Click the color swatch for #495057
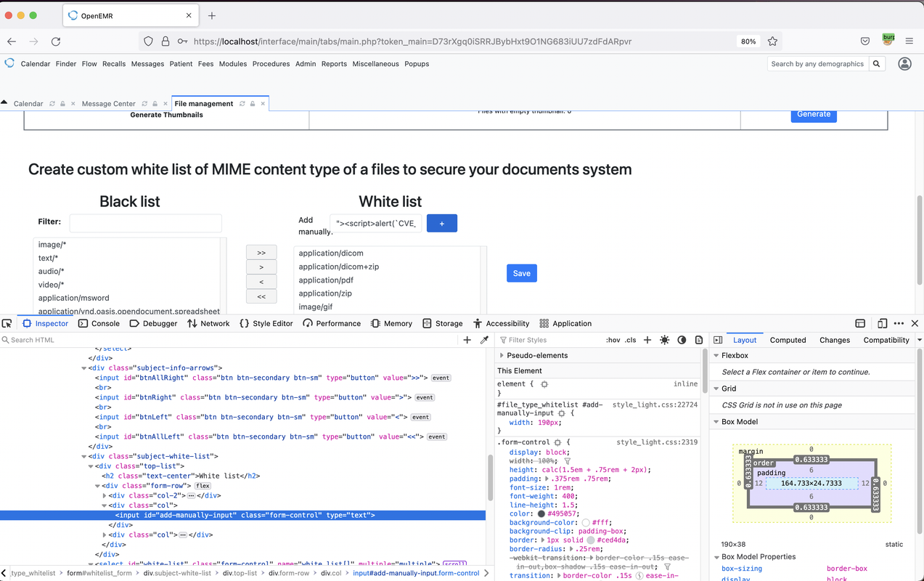 click(x=541, y=514)
